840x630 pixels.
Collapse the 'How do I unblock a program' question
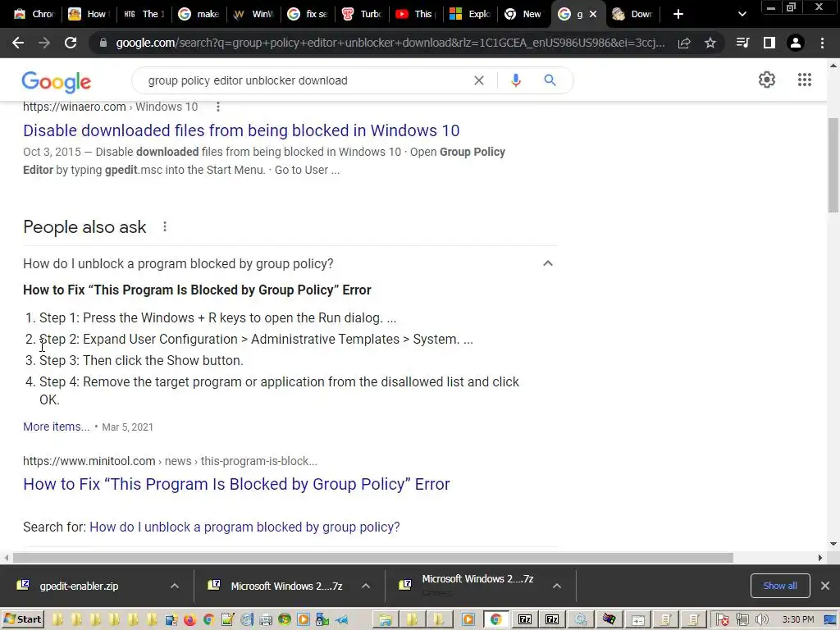click(547, 263)
